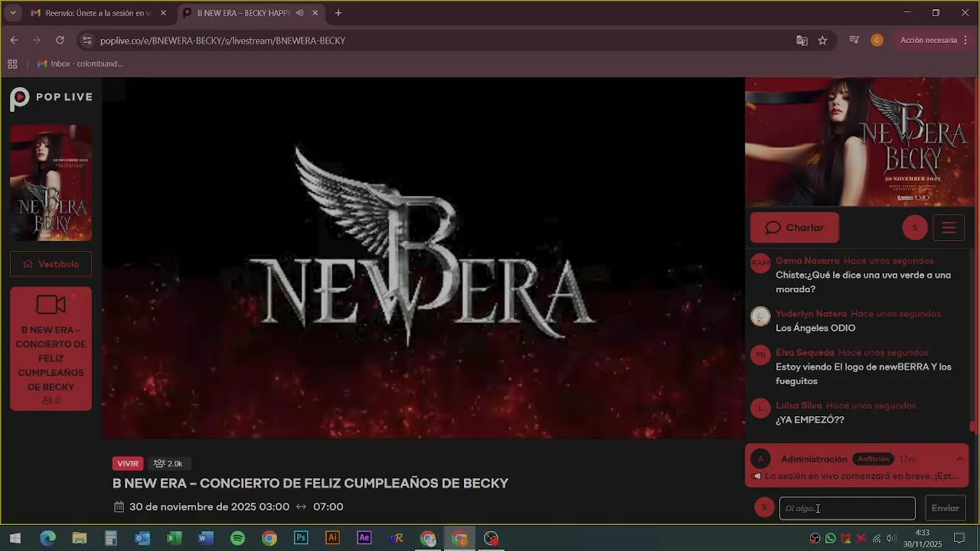The image size is (980, 551).
Task: Click the user avatar next to the Charlar button
Action: 915,228
